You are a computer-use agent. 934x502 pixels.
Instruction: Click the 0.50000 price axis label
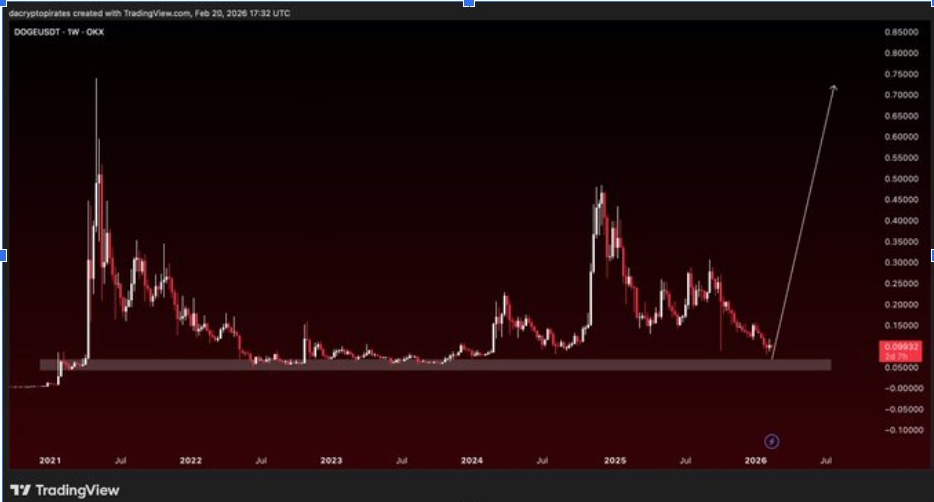tap(901, 179)
